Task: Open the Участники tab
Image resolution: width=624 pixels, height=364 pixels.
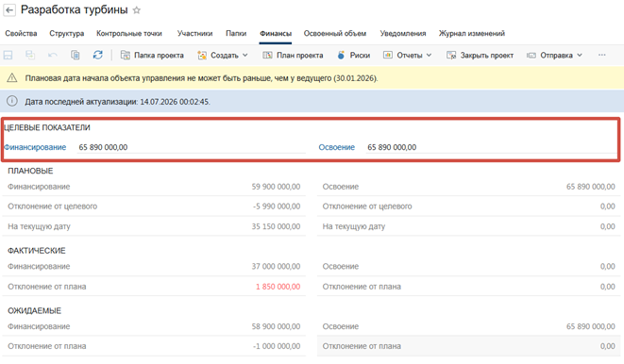Action: [195, 33]
